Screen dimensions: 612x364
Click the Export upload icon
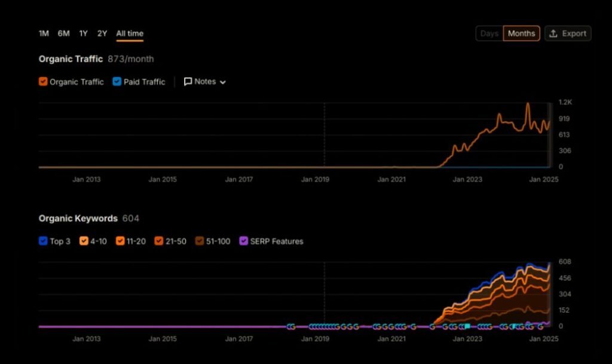click(x=553, y=33)
